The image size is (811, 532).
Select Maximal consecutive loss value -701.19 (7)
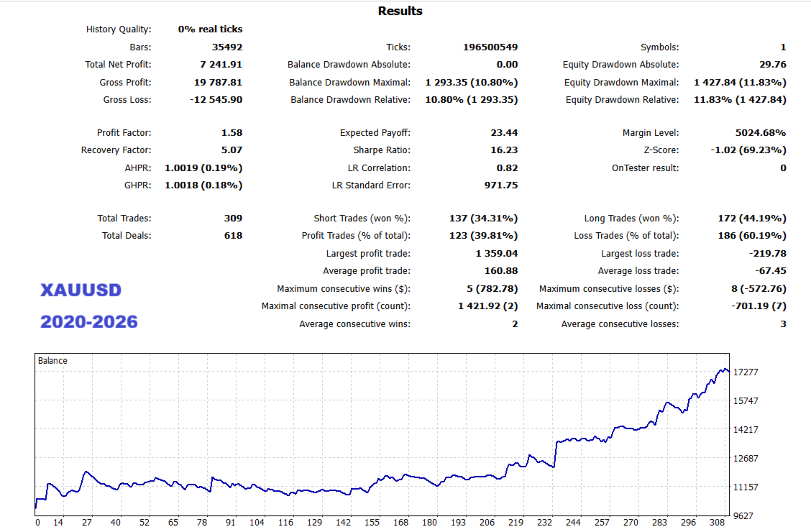(x=759, y=306)
